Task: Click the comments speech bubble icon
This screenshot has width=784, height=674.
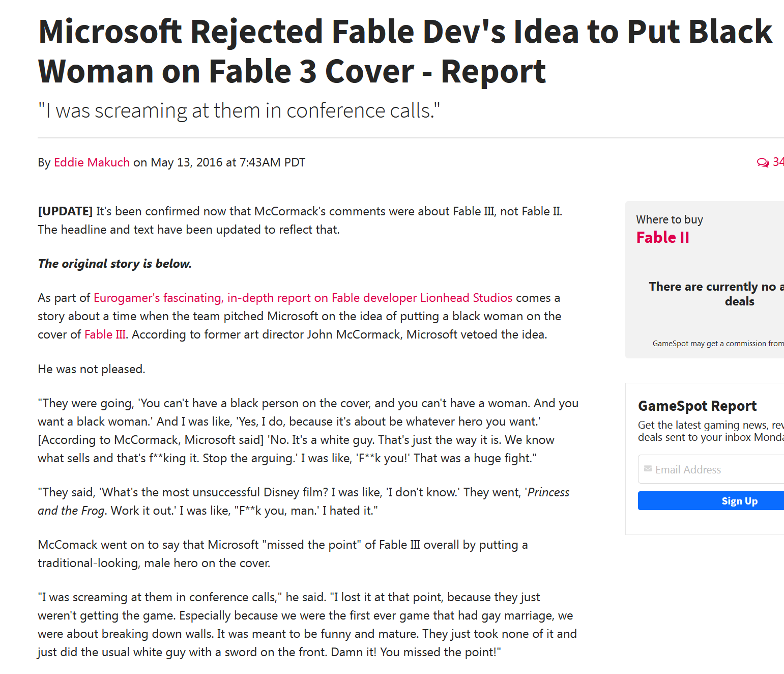Action: [763, 162]
